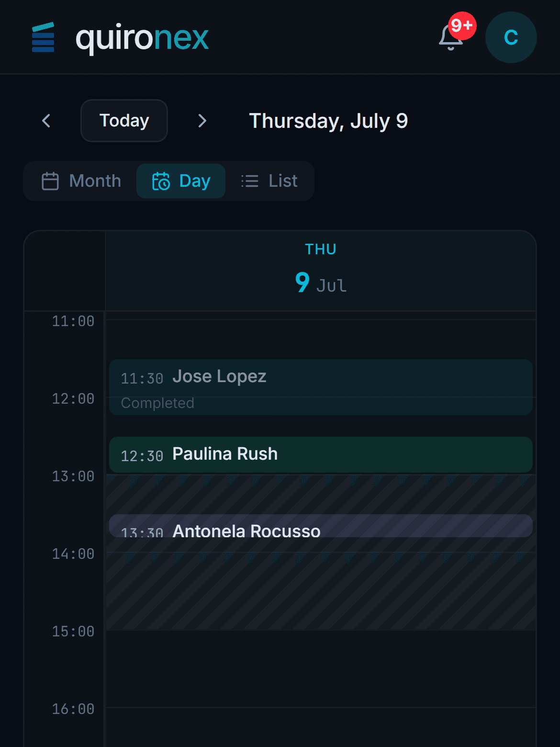Image resolution: width=560 pixels, height=747 pixels.
Task: Switch to List view
Action: pyautogui.click(x=269, y=181)
